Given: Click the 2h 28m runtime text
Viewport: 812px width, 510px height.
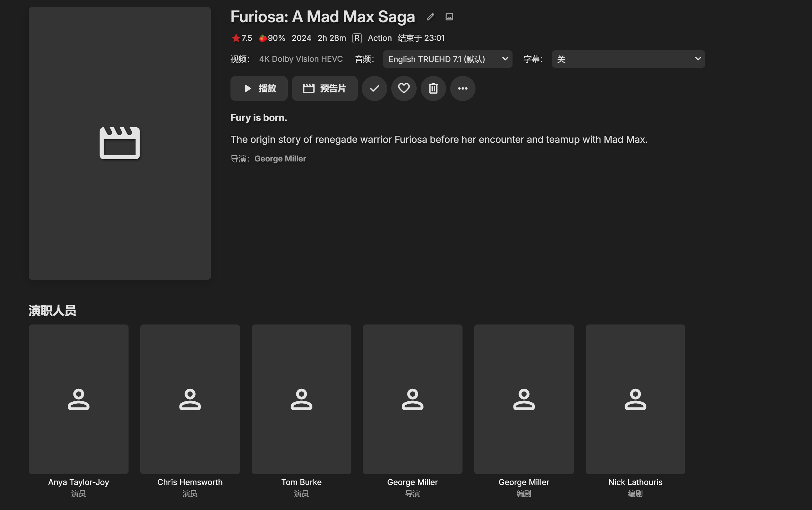Looking at the screenshot, I should [332, 38].
